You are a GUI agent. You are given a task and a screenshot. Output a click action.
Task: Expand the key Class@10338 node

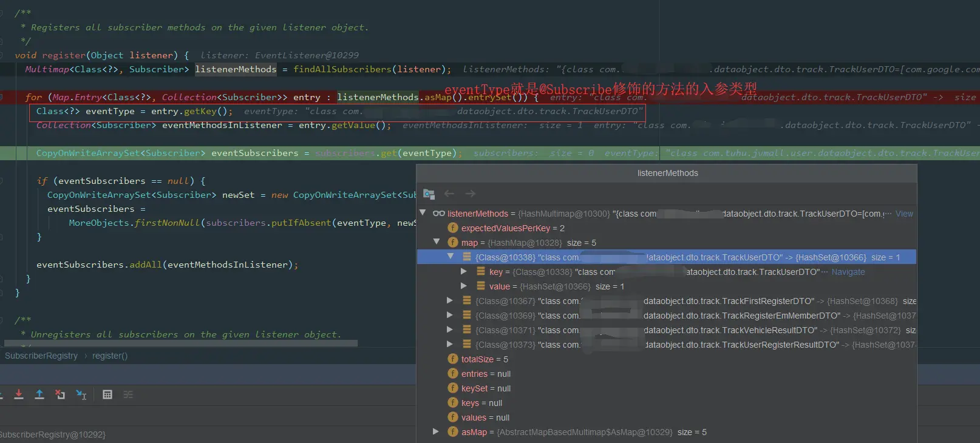tap(464, 271)
